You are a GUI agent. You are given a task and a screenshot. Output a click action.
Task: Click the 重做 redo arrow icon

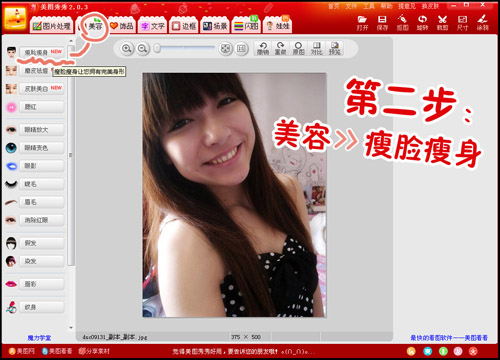pos(280,49)
